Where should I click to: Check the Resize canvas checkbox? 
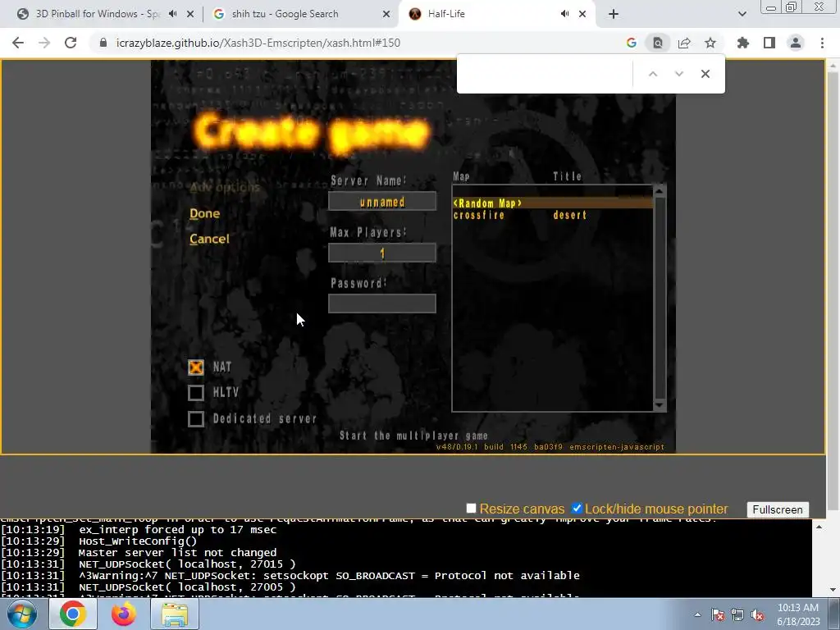coord(471,508)
